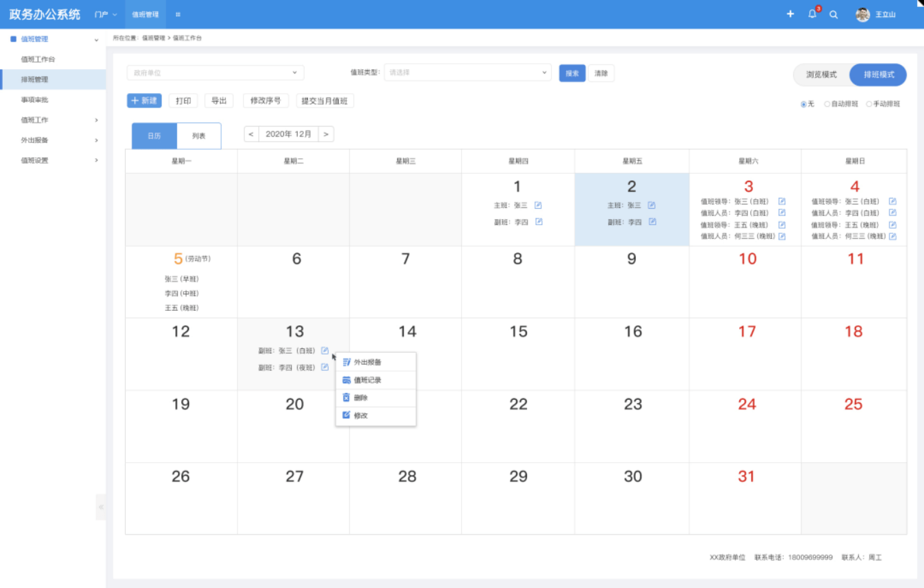
Task: Click the 搜索 button
Action: [x=572, y=73]
